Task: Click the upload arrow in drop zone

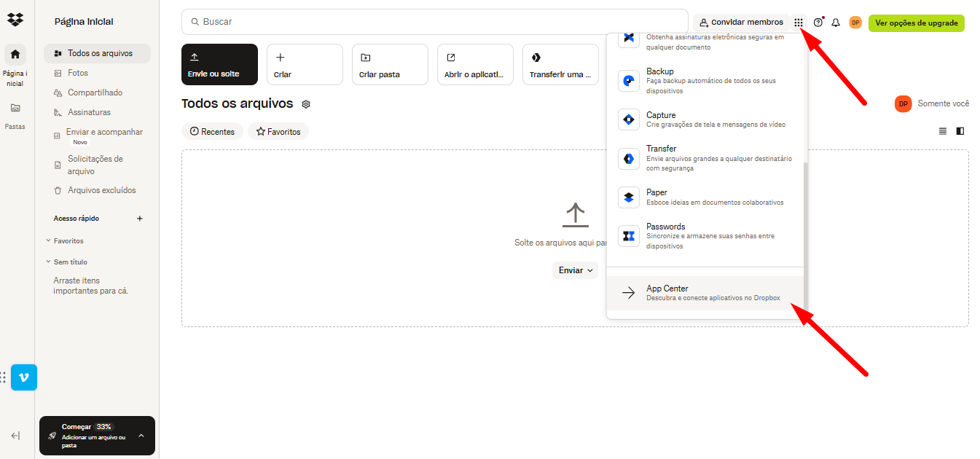Action: point(575,215)
